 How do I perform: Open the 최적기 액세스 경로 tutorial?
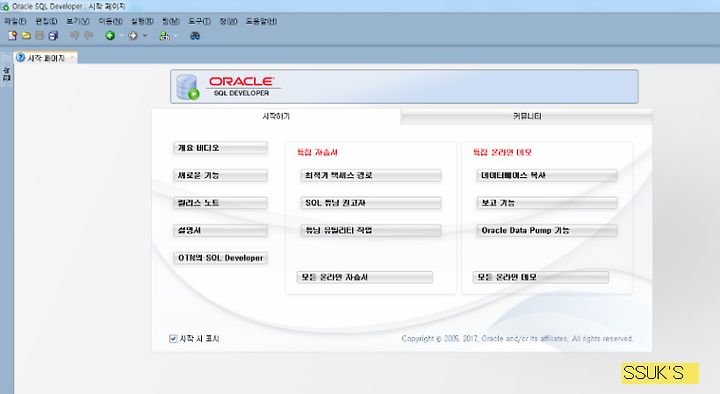click(371, 175)
